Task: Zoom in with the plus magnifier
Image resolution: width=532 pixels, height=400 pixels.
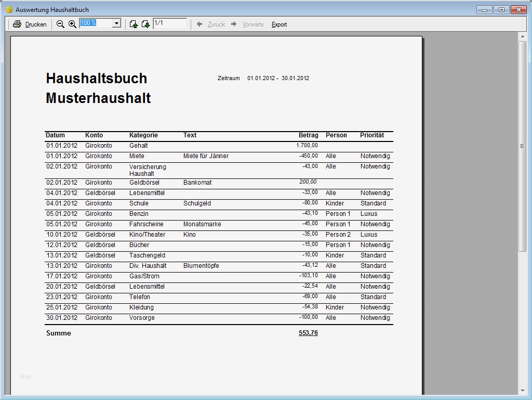Action: (x=72, y=24)
